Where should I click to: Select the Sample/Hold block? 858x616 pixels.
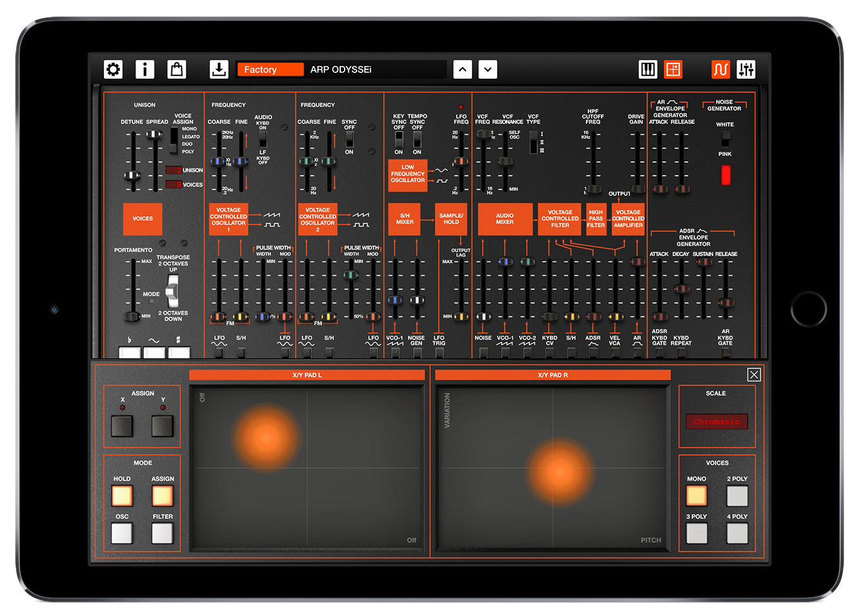click(451, 219)
